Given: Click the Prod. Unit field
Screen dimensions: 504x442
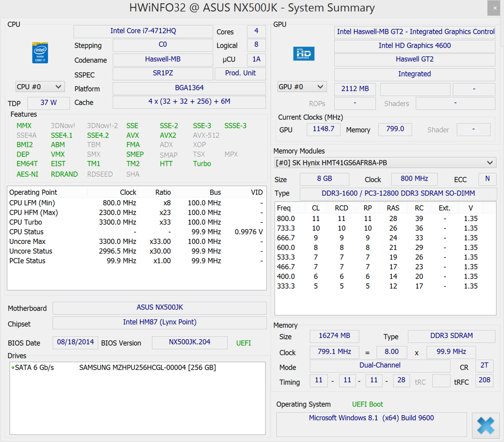Looking at the screenshot, I should point(240,73).
